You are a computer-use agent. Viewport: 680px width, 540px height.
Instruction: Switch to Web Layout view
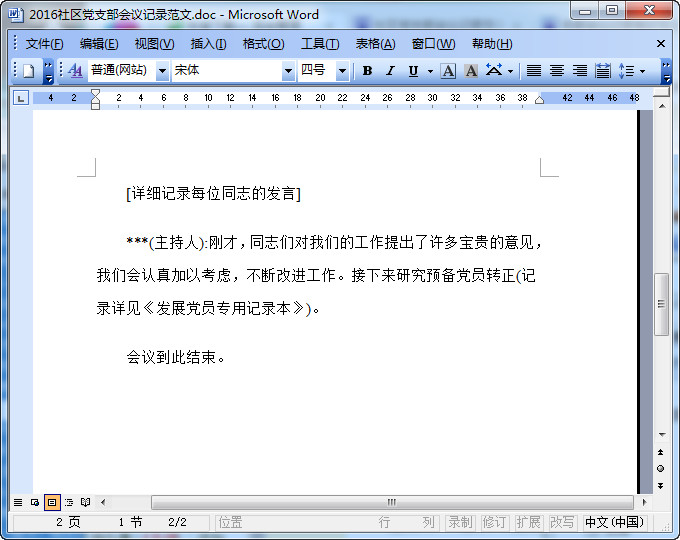click(x=35, y=503)
